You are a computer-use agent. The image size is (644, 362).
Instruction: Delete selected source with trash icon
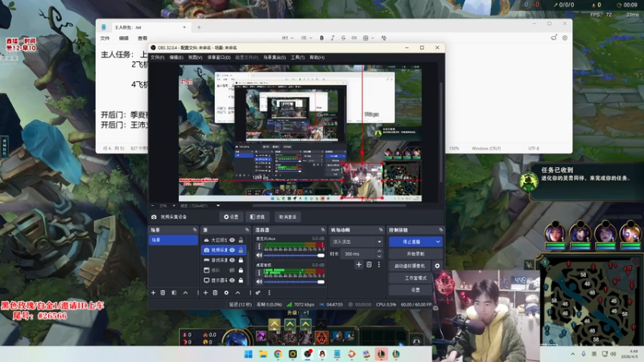(x=215, y=293)
